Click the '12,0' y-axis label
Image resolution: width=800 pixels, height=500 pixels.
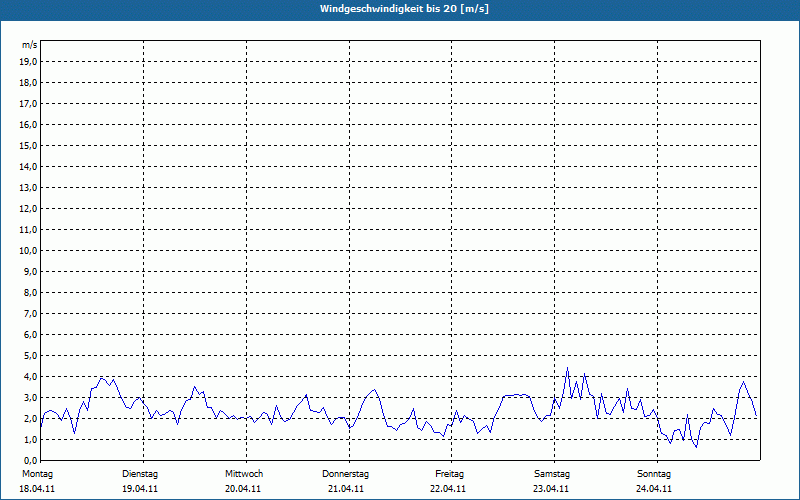[x=29, y=209]
